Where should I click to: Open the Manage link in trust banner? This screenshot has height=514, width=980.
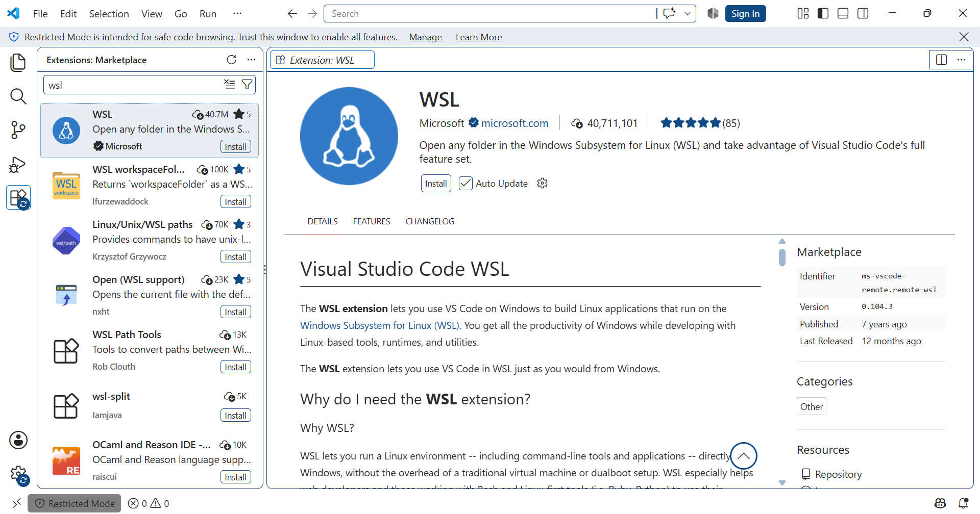(x=425, y=37)
